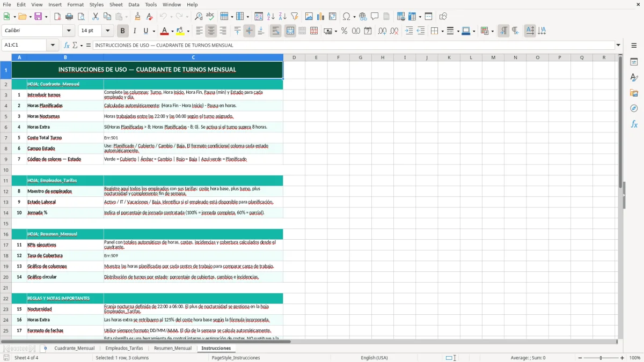Select column D header
The image size is (644, 362).
coord(294,57)
